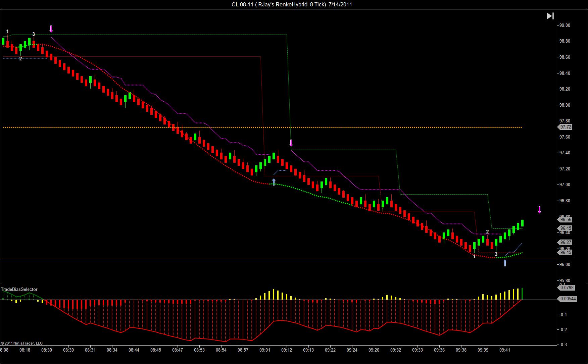
Task: Click the 97.60 price axis label
Action: tap(564, 137)
